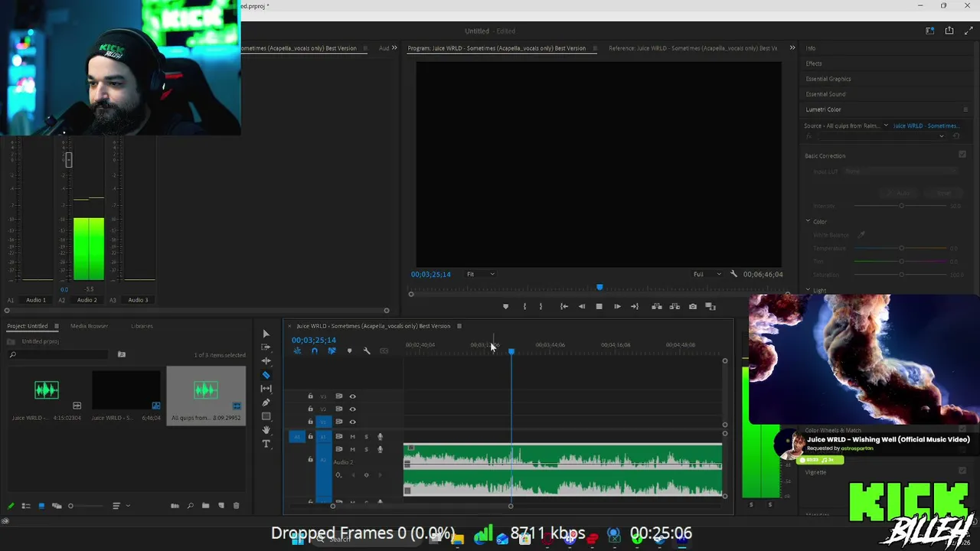Step forward one frame
The image size is (980, 551).
point(617,307)
